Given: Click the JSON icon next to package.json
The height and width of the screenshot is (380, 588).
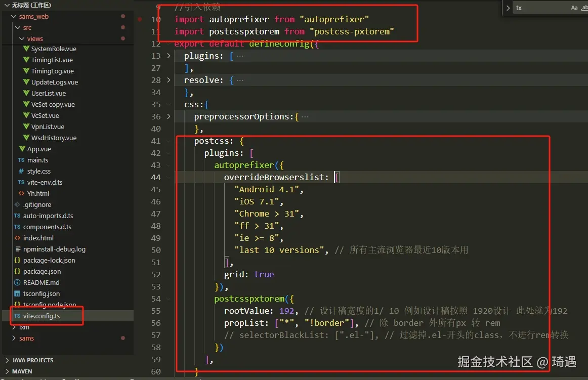Looking at the screenshot, I should tap(17, 271).
